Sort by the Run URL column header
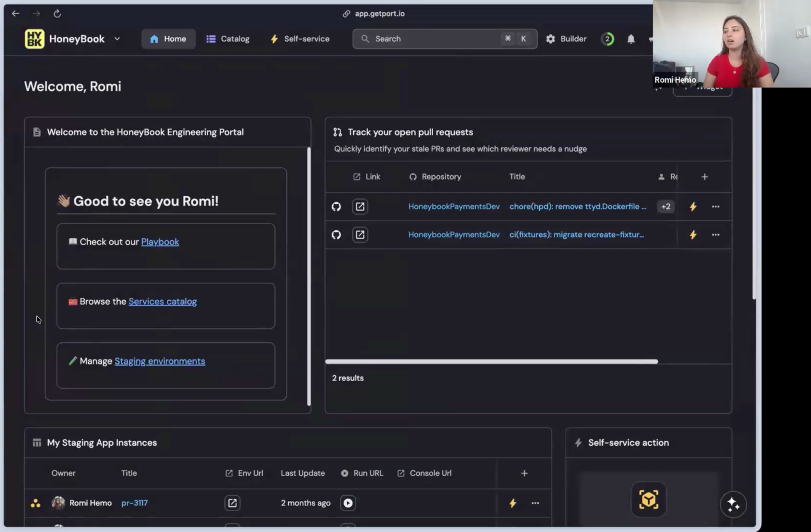This screenshot has height=532, width=811. (362, 473)
